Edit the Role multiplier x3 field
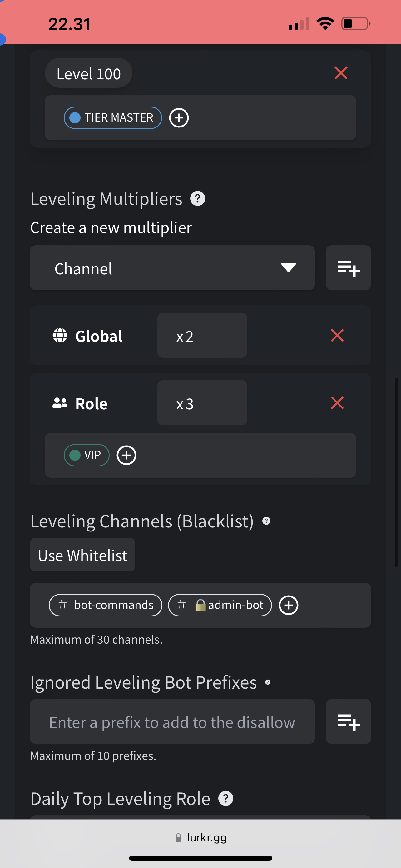The width and height of the screenshot is (401, 868). 202,403
